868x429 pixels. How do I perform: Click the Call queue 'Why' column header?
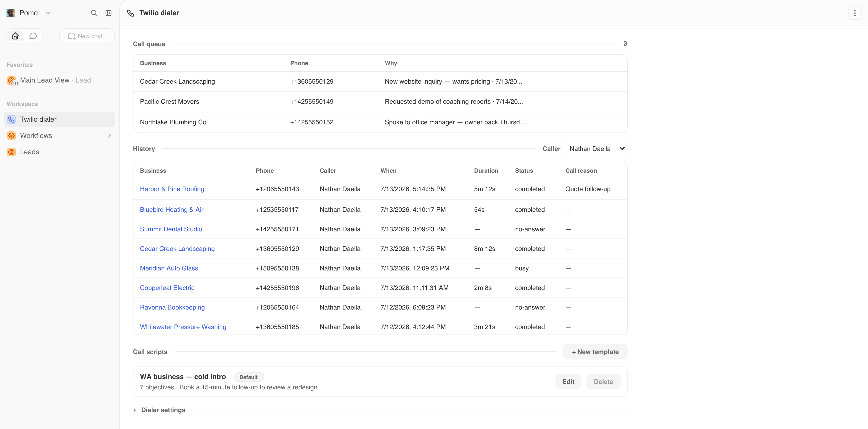(x=391, y=63)
